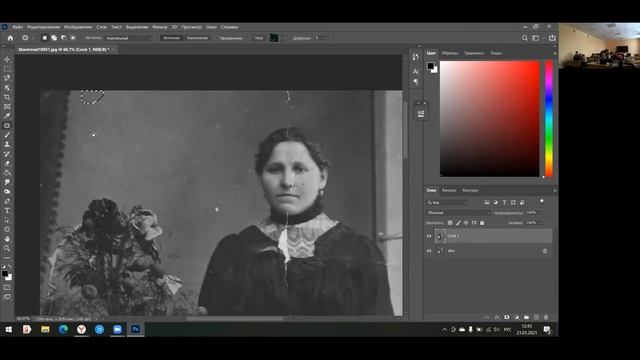This screenshot has height=360, width=640.
Task: Open the Изображение menu
Action: pyautogui.click(x=78, y=27)
